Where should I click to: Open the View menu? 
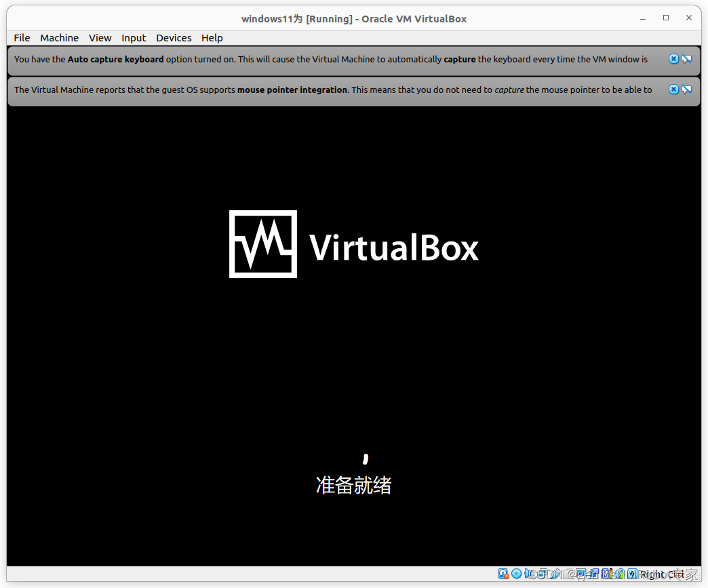click(x=100, y=38)
